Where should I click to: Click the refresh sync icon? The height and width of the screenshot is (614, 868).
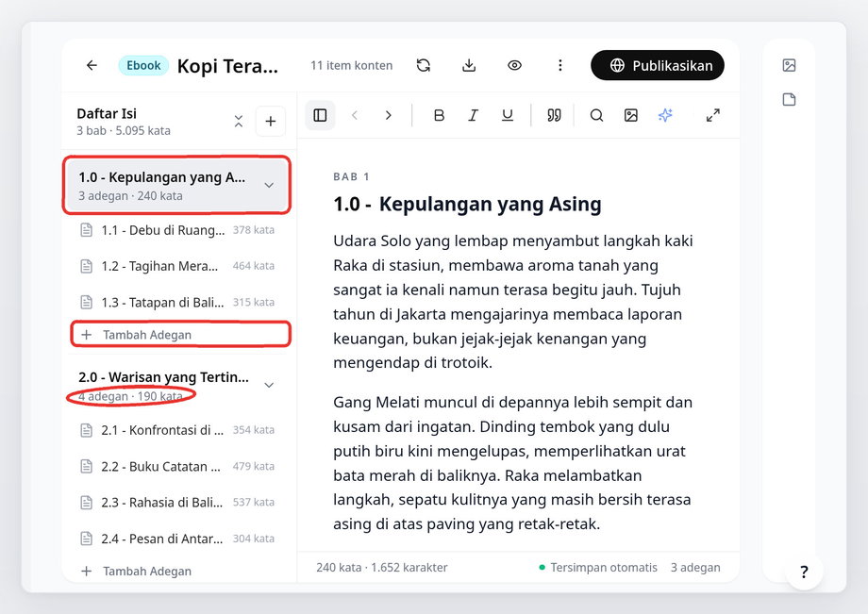(x=424, y=65)
